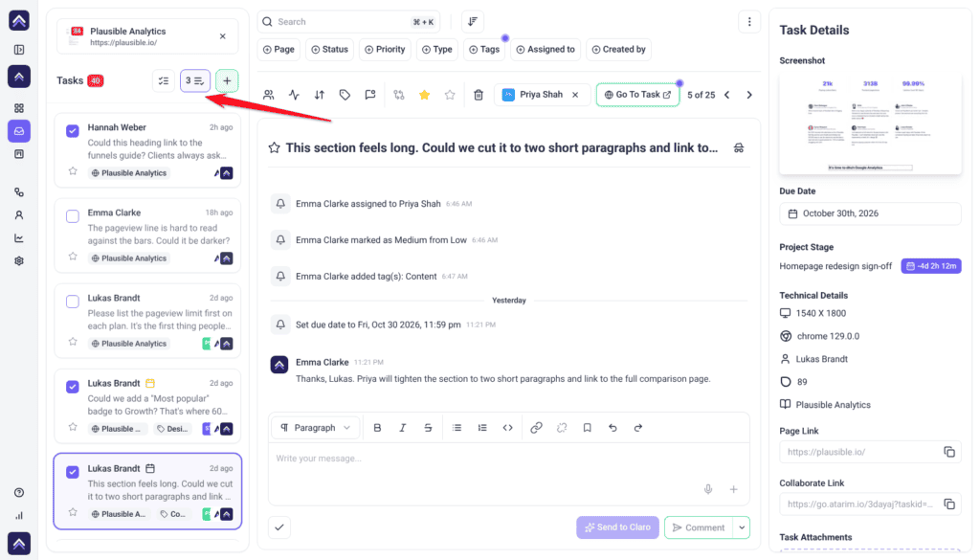Copy the Page Link URL
980x560 pixels.
(949, 452)
